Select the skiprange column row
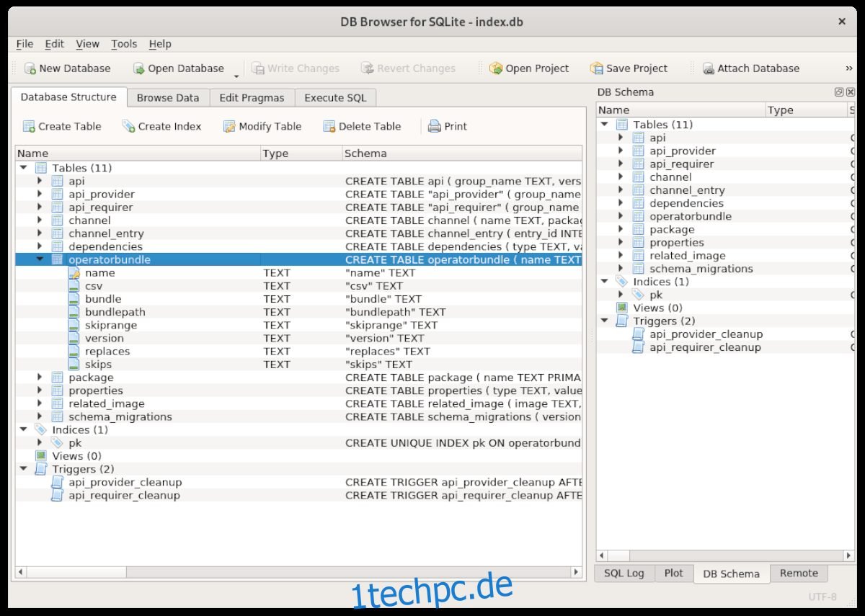This screenshot has height=616, width=865. coord(298,325)
